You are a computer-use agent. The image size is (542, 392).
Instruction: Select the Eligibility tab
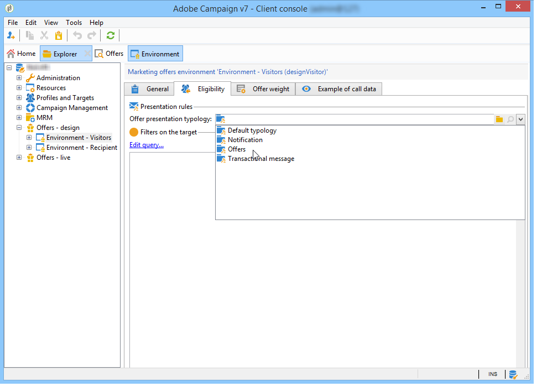tap(202, 89)
